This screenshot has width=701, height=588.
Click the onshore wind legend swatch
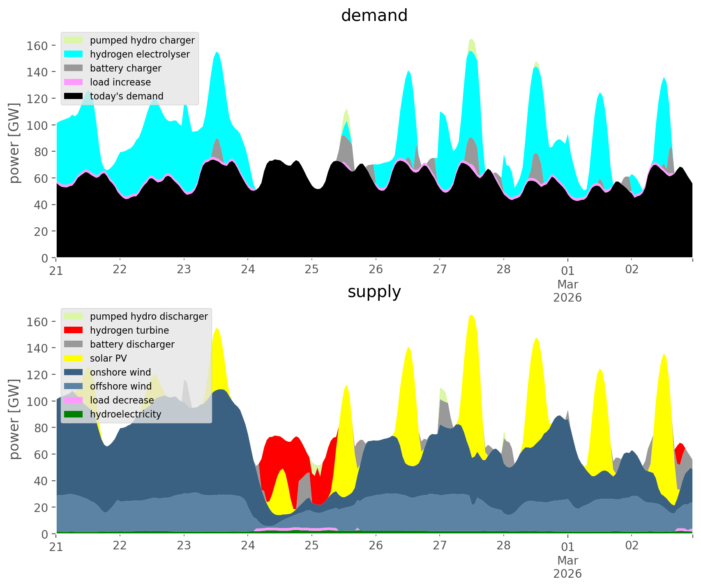[x=74, y=372]
